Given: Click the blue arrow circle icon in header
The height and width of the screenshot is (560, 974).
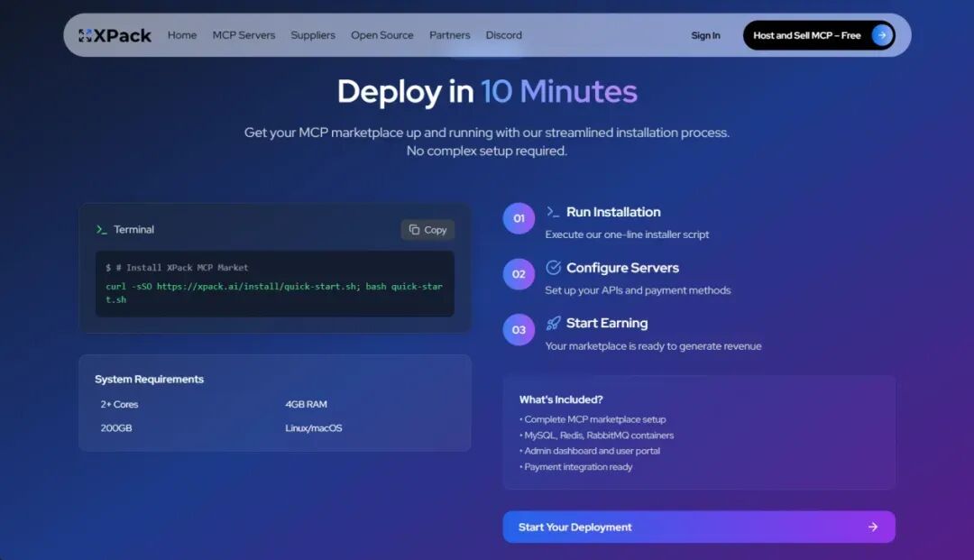Looking at the screenshot, I should (881, 35).
